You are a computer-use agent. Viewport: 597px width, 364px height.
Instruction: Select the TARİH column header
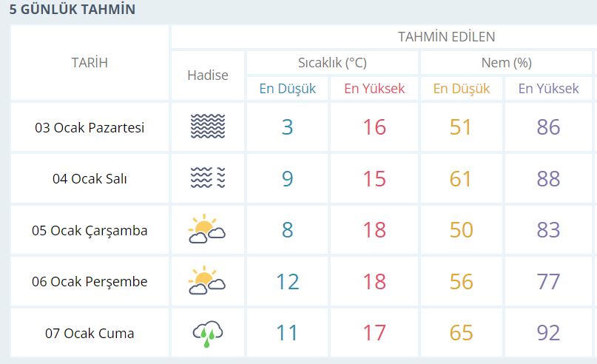coord(90,62)
